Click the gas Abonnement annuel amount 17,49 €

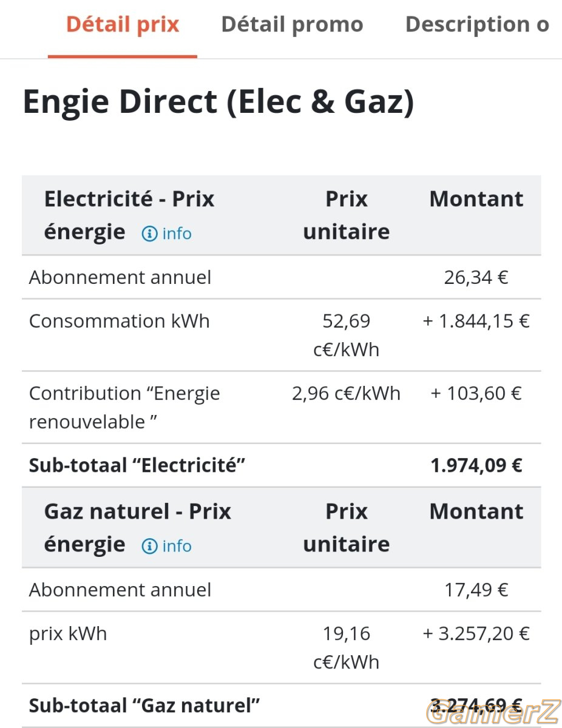click(x=476, y=590)
